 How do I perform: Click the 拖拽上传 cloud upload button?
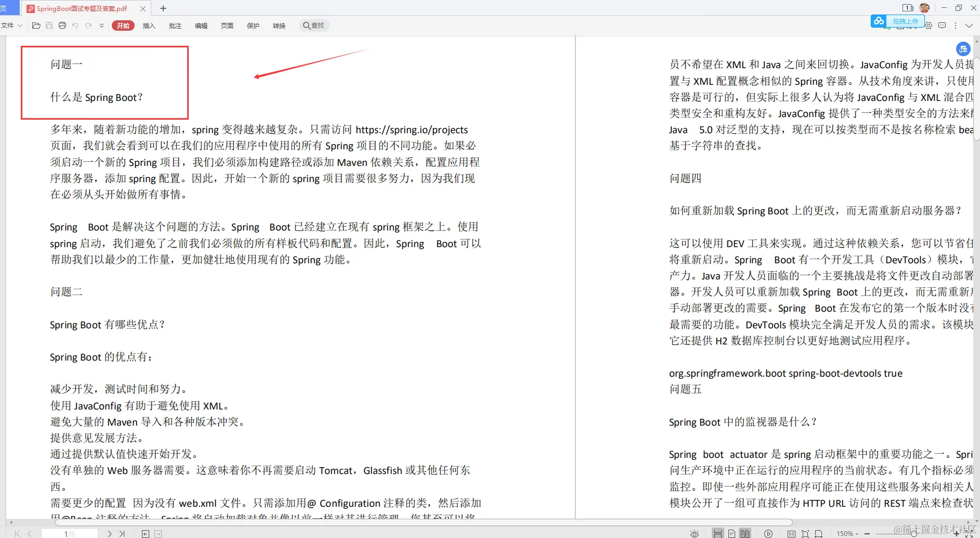pyautogui.click(x=905, y=21)
